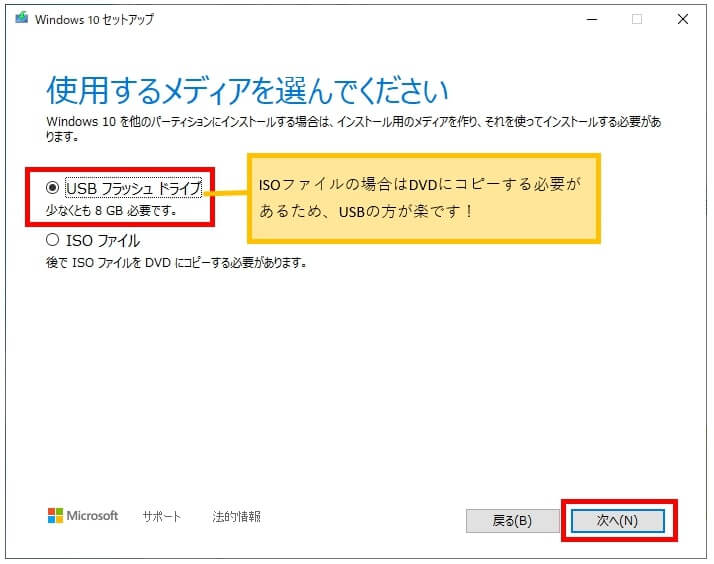Close the Windows 10 セットアップ window
This screenshot has height=564, width=714.
(683, 19)
